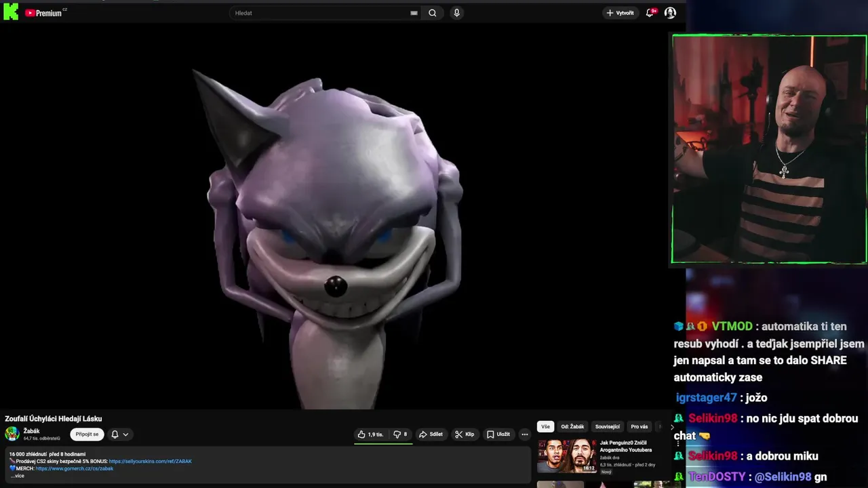Image resolution: width=868 pixels, height=488 pixels.
Task: Save video with Uložit button
Action: coord(498,434)
